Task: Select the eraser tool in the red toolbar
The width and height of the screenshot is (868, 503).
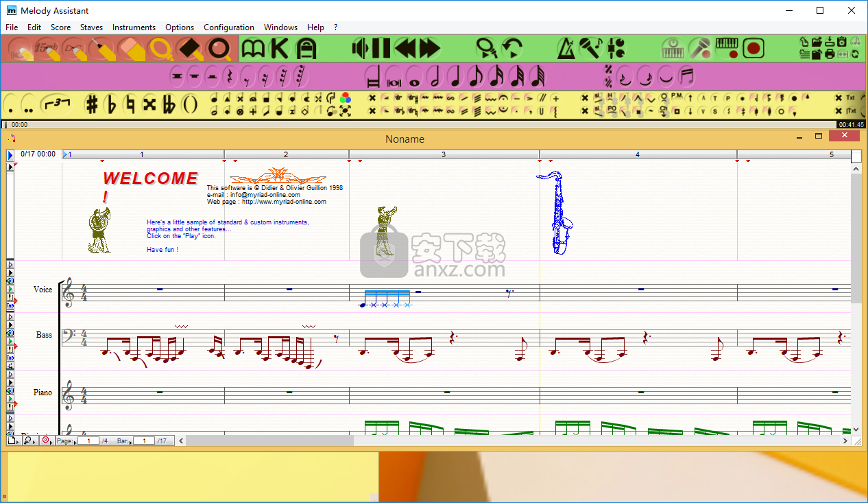Action: 130,49
